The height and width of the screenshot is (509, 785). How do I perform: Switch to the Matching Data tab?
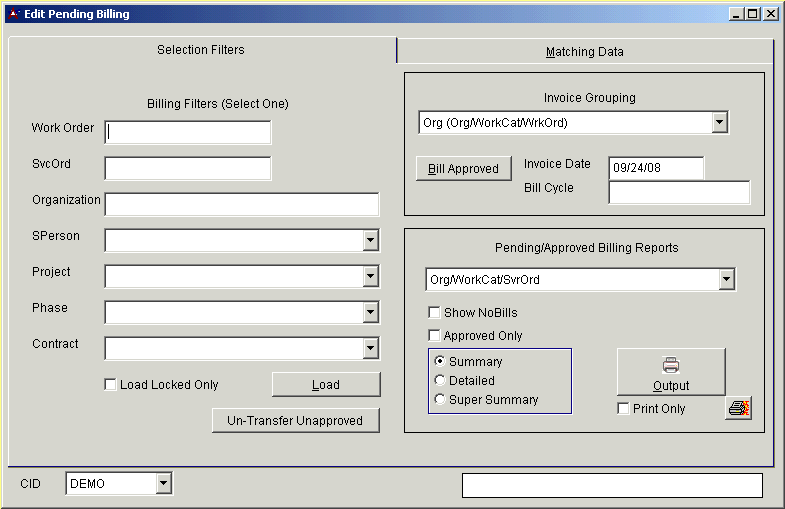(584, 52)
